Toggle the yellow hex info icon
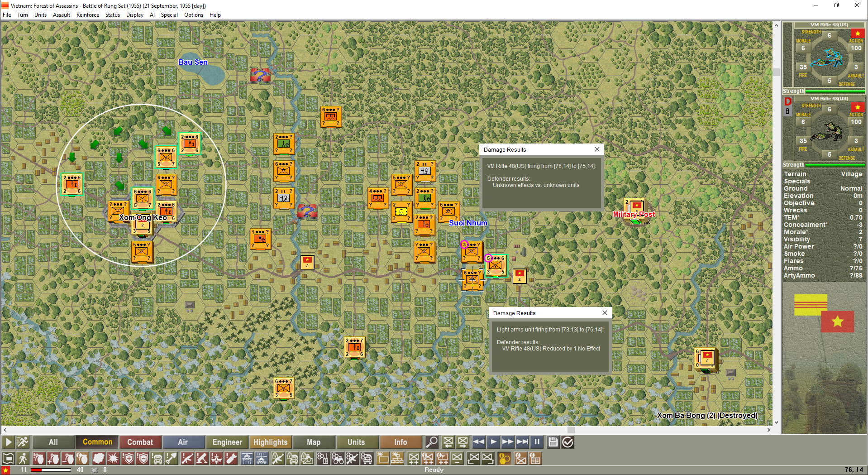The height and width of the screenshot is (475, 868). tap(504, 459)
